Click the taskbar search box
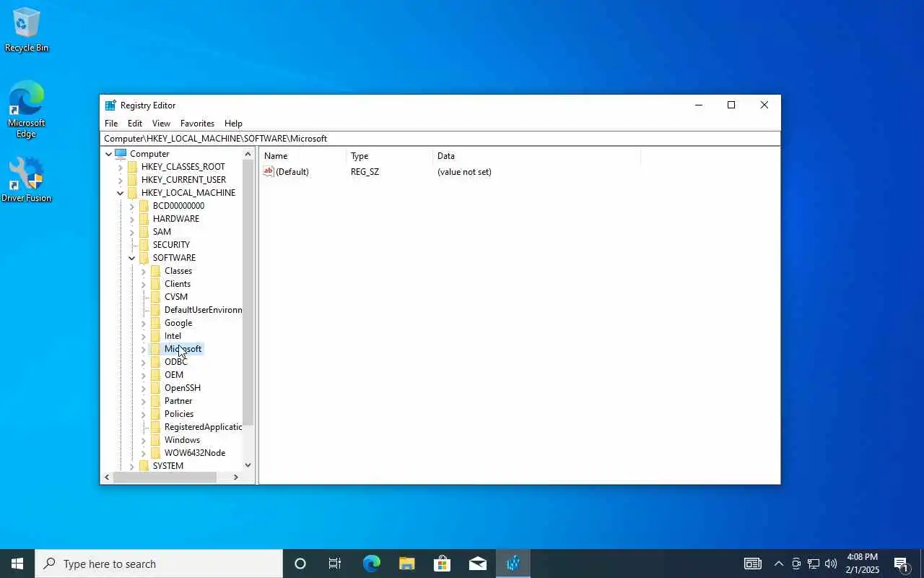The height and width of the screenshot is (578, 924). coord(159,564)
